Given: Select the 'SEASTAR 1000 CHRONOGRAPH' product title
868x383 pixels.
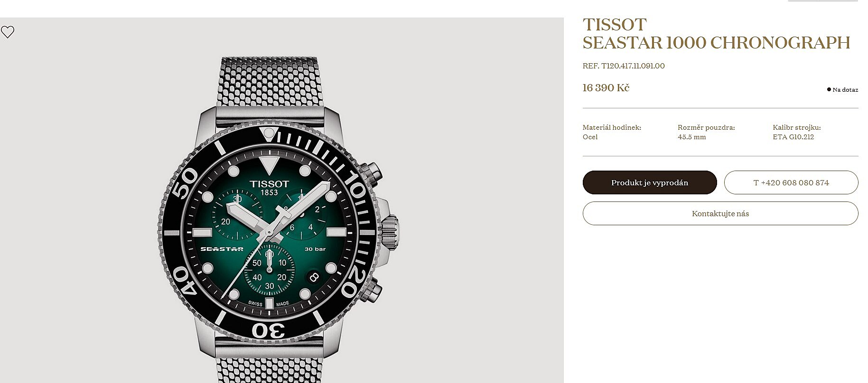Looking at the screenshot, I should [716, 43].
